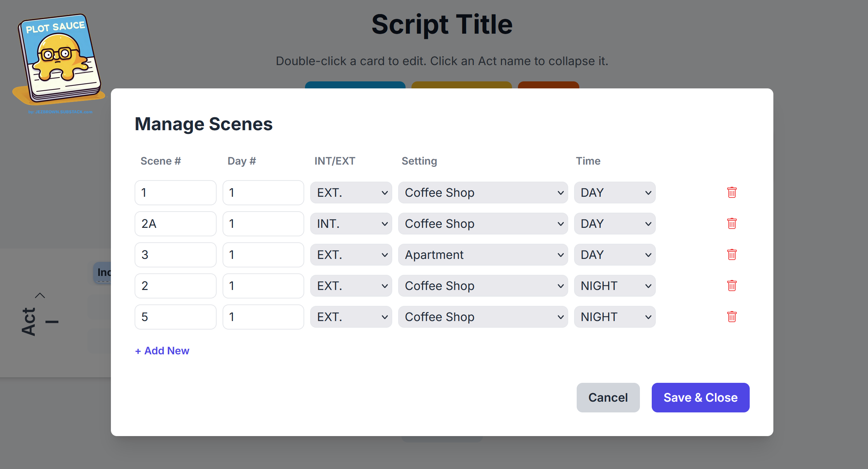Click + Add New scene link
The width and height of the screenshot is (868, 469).
[x=162, y=351]
